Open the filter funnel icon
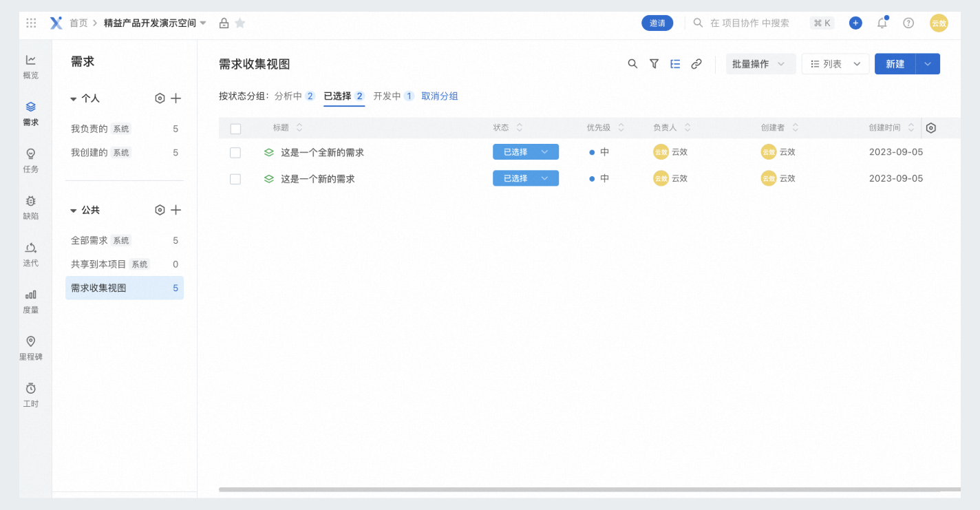The image size is (980, 510). click(654, 64)
